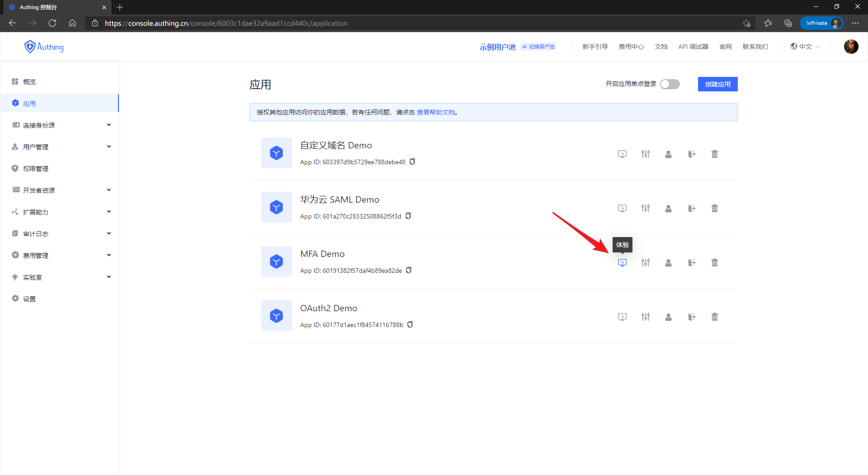
Task: Copy App ID of 华为云 SAML Demo
Action: point(408,216)
